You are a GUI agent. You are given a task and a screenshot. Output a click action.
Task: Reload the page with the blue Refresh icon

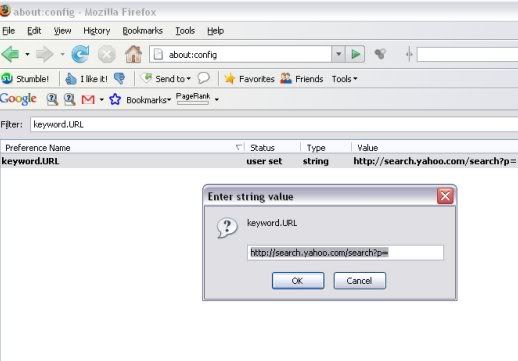pos(80,54)
